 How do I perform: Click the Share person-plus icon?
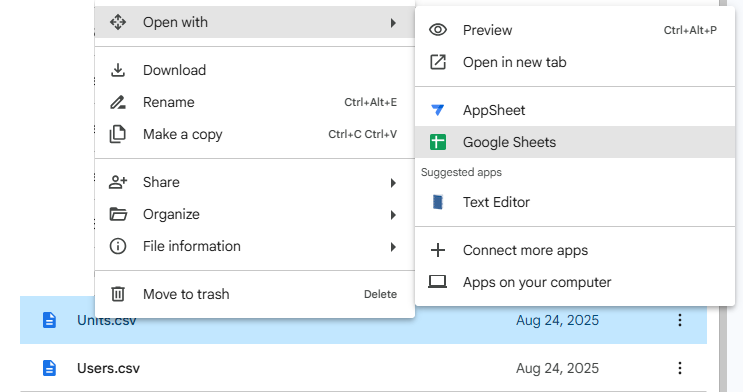(118, 182)
